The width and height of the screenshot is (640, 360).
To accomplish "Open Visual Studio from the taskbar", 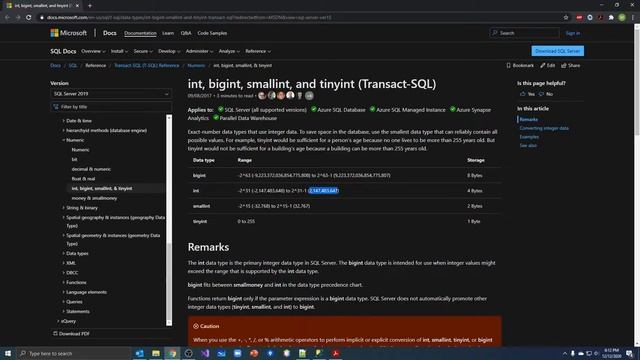I will (x=205, y=353).
